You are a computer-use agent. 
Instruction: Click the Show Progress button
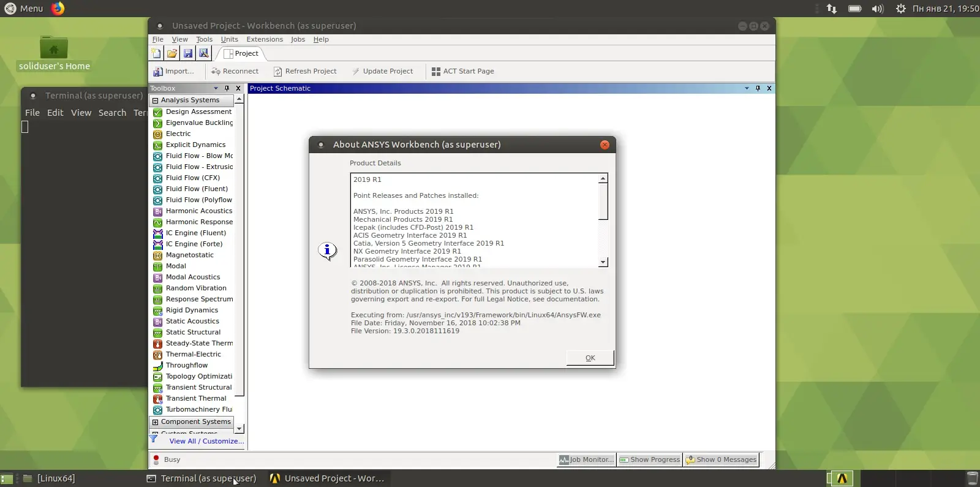pos(649,459)
